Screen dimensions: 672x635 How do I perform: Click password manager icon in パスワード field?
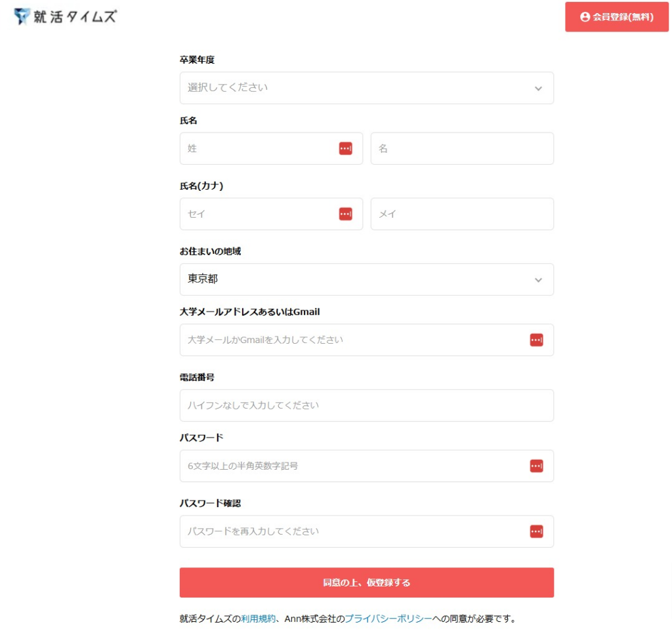click(536, 466)
